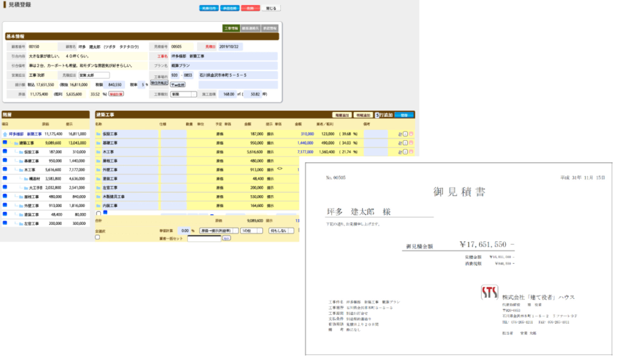Image resolution: width=621 pixels, height=364 pixels.
Task: Open the 何もしない dropdown
Action: (x=281, y=231)
